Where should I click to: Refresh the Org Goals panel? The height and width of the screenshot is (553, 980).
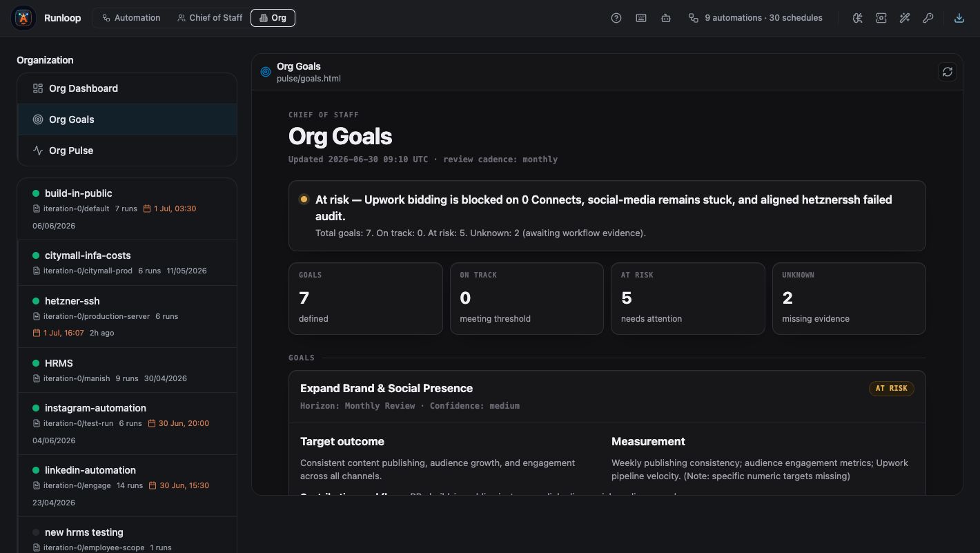[948, 72]
